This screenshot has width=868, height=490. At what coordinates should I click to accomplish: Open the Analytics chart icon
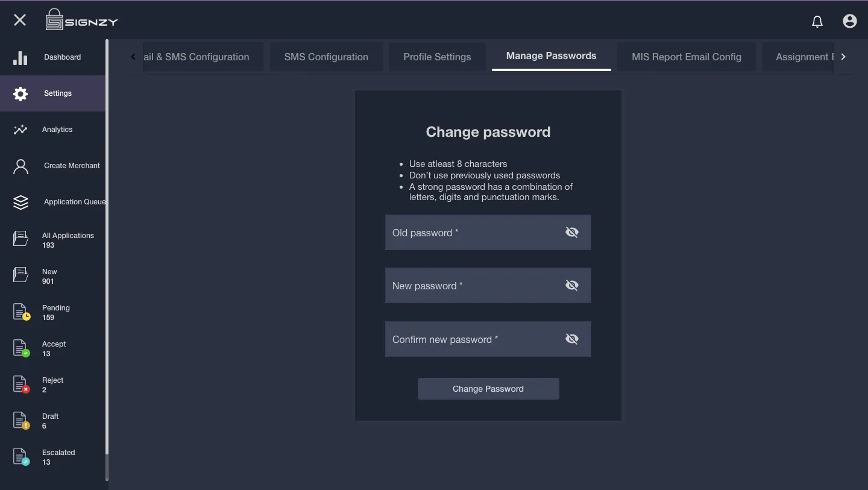point(20,130)
